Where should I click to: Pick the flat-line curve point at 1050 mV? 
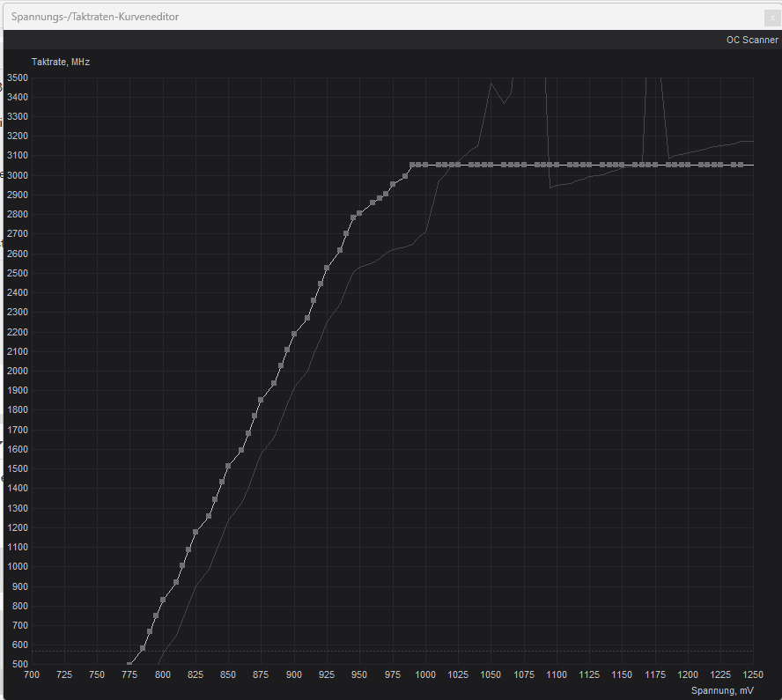coord(491,165)
